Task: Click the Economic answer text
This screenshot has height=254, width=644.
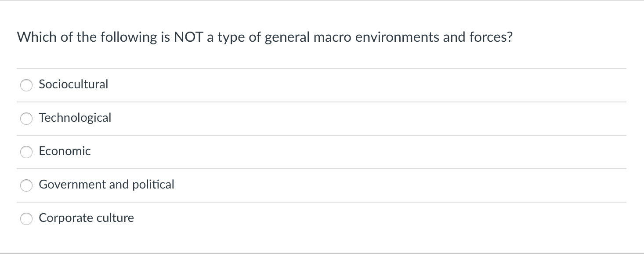Action: coord(65,151)
